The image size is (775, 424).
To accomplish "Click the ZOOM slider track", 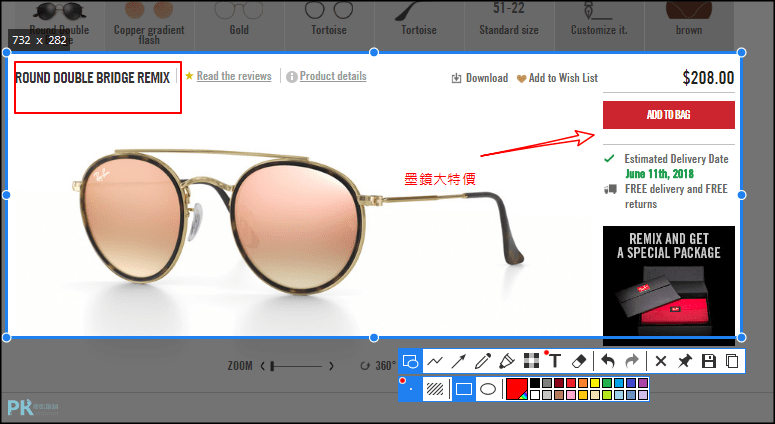I will click(x=296, y=366).
